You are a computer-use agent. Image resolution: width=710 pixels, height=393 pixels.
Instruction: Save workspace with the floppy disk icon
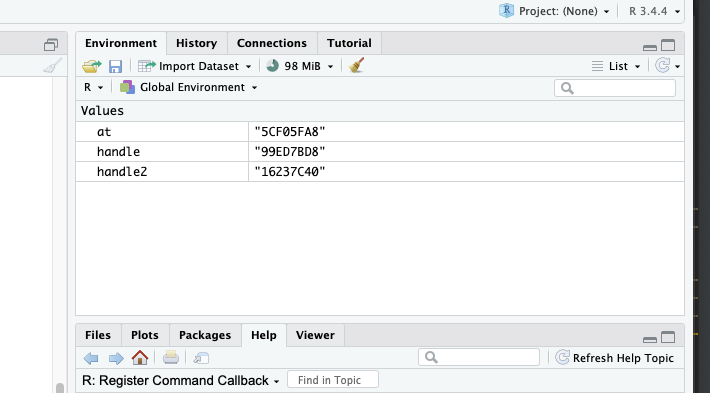(115, 67)
